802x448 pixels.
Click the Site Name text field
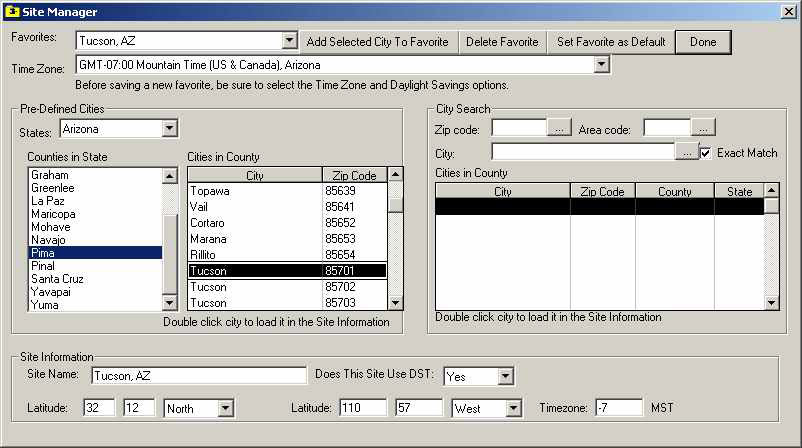tap(198, 376)
